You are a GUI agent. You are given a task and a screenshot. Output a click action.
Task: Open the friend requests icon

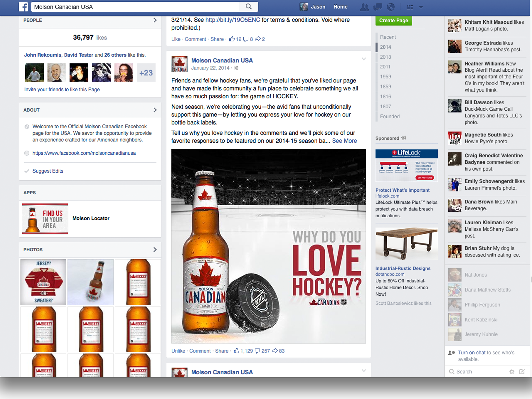pos(365,7)
